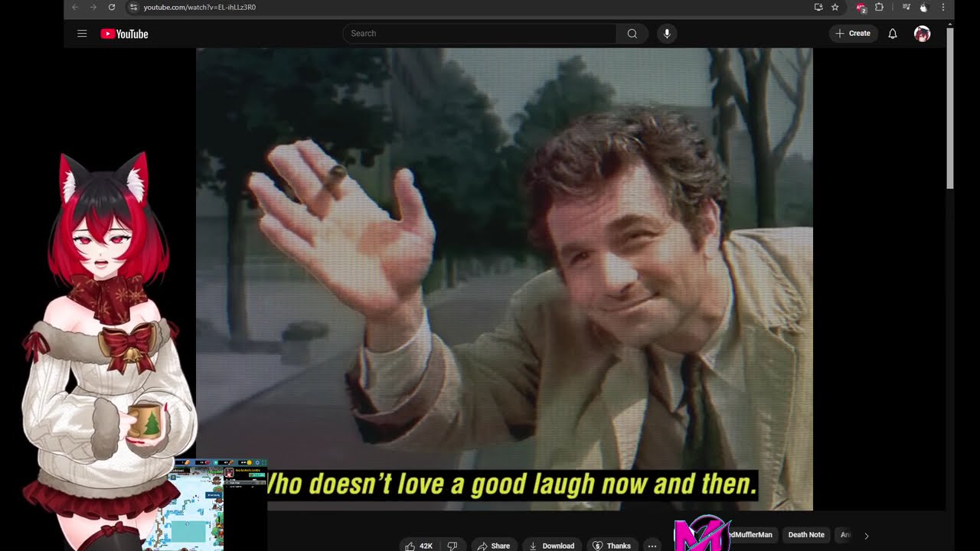Open the media control icon in browser toolbar

click(906, 7)
